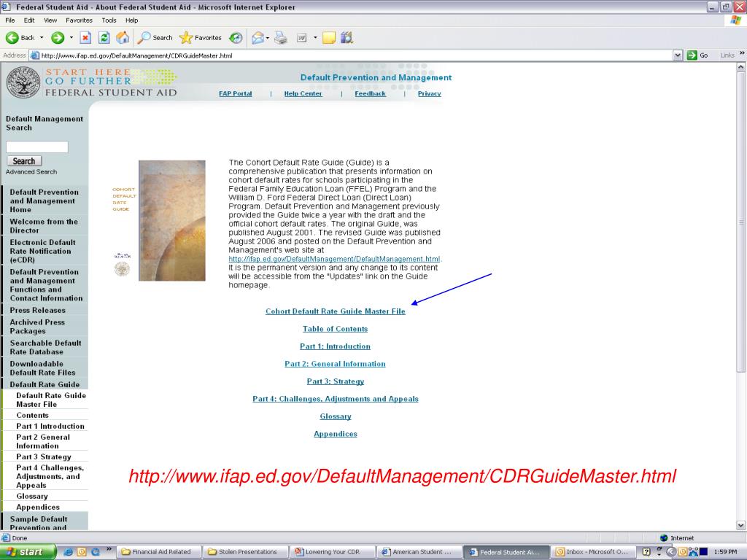The width and height of the screenshot is (747, 560).
Task: Open the Table of Contents link
Action: click(x=336, y=329)
